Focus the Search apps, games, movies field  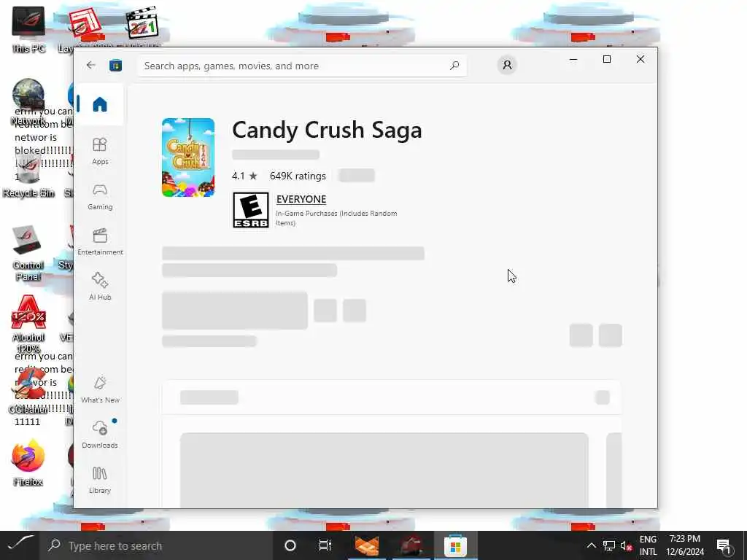point(302,66)
